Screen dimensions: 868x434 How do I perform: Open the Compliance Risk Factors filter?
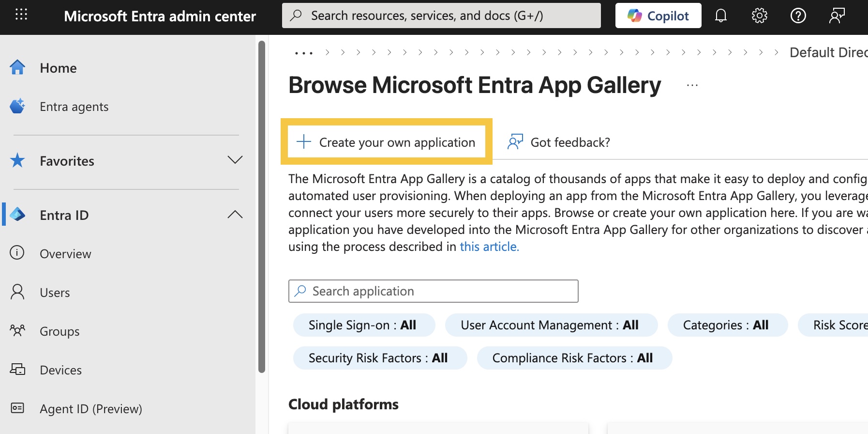point(574,358)
